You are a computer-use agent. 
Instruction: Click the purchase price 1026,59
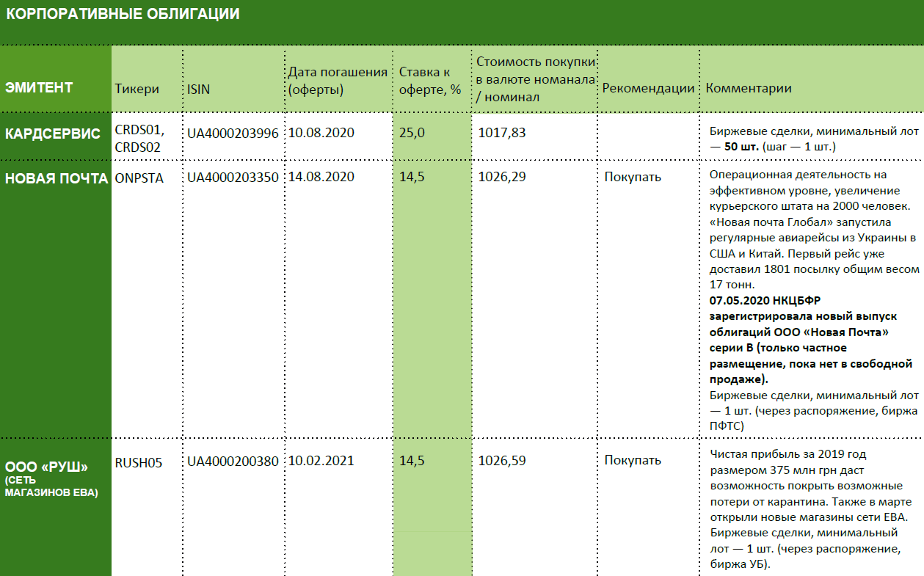502,461
